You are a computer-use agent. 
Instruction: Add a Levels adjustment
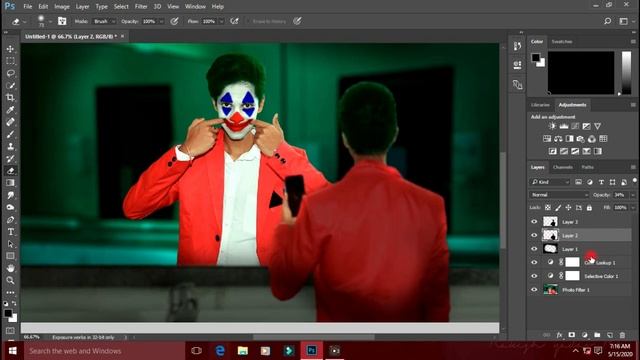point(564,126)
